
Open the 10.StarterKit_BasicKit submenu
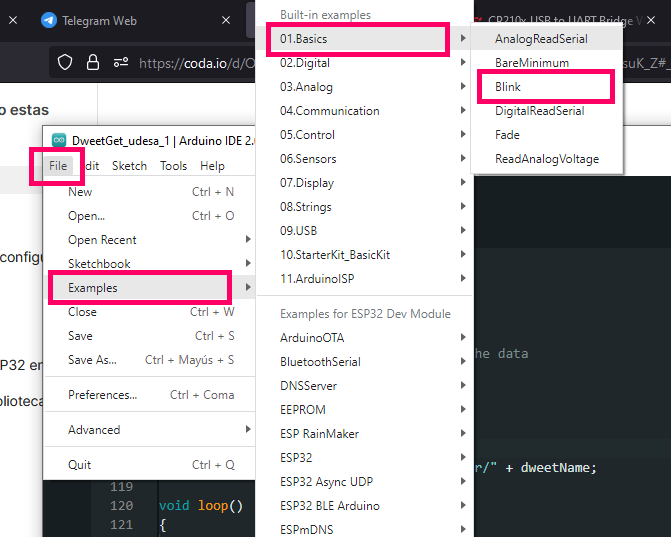click(365, 254)
